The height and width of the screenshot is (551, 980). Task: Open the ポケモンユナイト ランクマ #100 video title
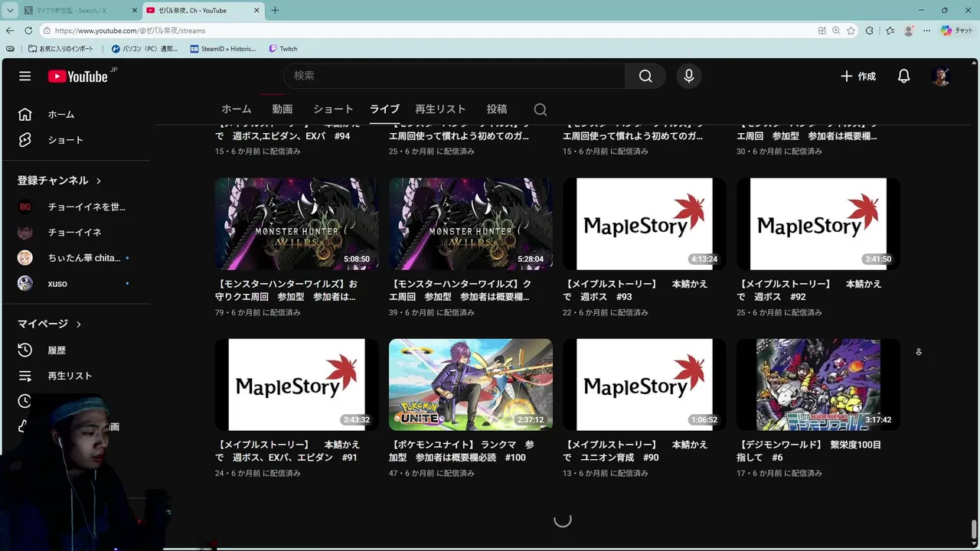pos(462,451)
